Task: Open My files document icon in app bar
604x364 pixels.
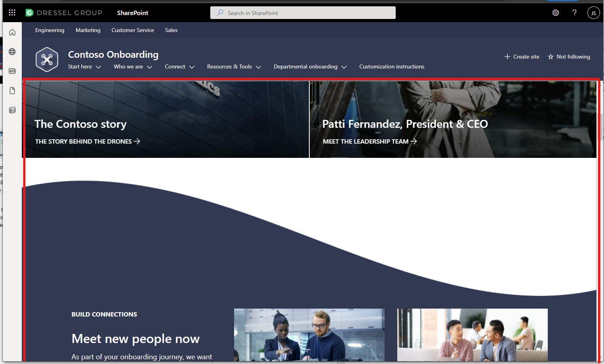Action: tap(12, 91)
